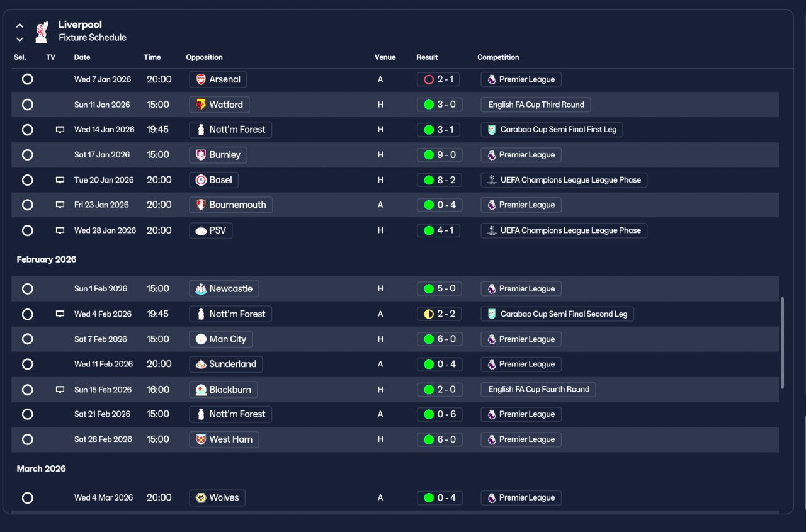Screen dimensions: 806x532
Task: Click the Wolves club badge icon
Action: coord(201,498)
